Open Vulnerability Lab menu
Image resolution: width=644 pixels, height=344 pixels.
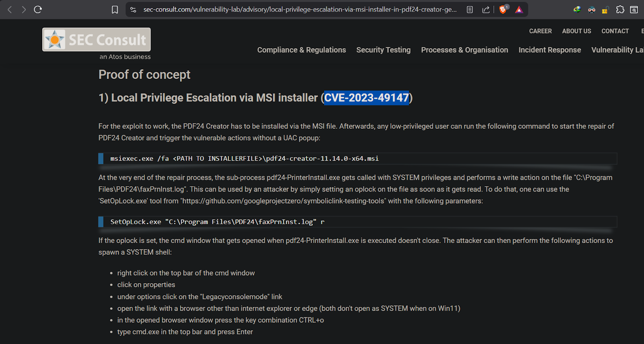617,50
